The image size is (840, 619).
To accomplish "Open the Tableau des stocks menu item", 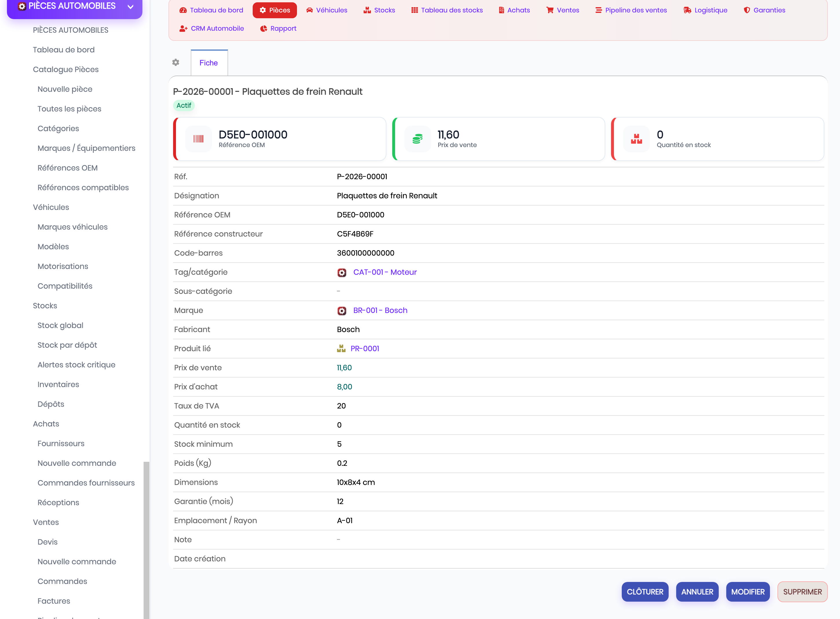I will [x=447, y=10].
